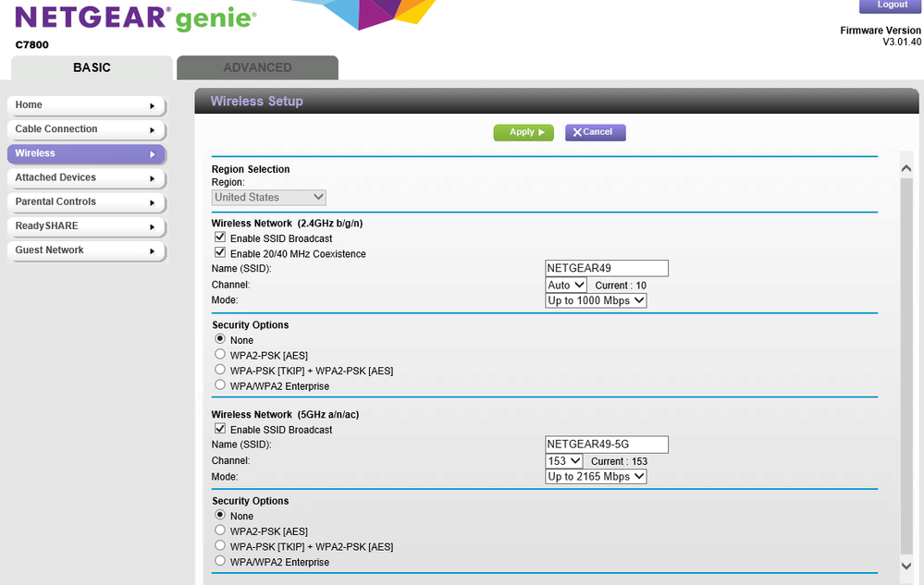Screen dimensions: 924x585
Task: Click the arrow next to Guest Network
Action: [x=153, y=250]
